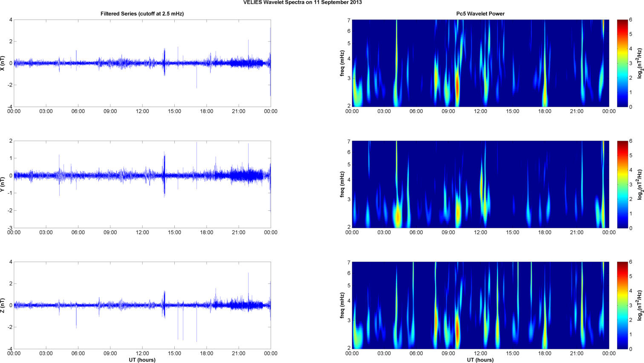644x363 pixels.
Task: Click the 'Y (nT)' y-axis label
Action: [3, 184]
